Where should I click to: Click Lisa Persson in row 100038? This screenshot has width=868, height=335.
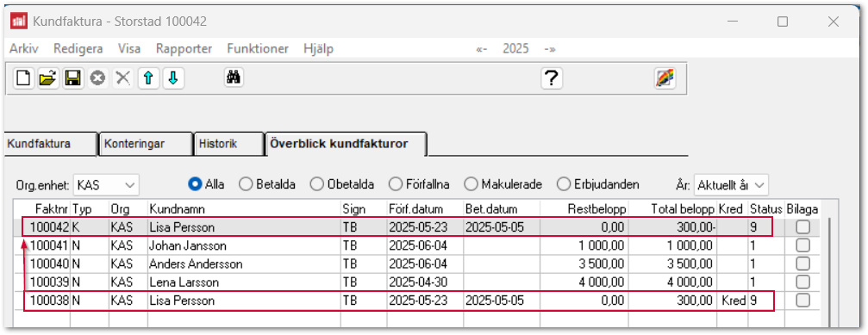pos(182,301)
